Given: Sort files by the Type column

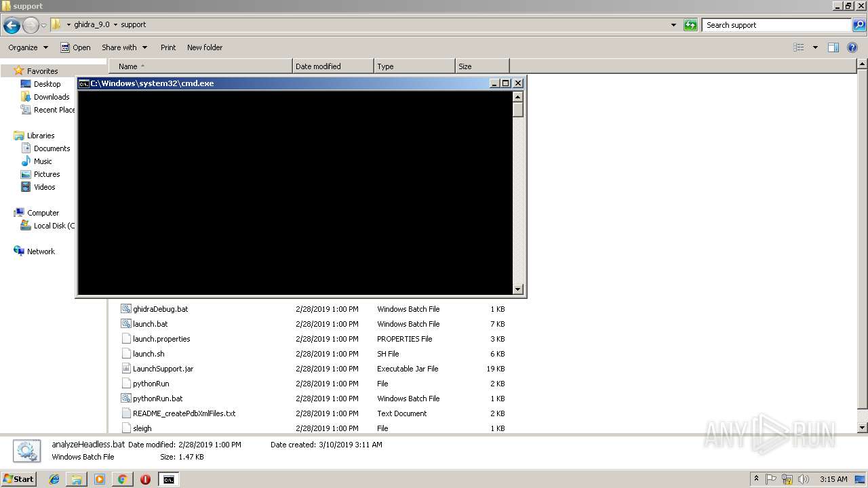Looking at the screenshot, I should click(x=414, y=66).
